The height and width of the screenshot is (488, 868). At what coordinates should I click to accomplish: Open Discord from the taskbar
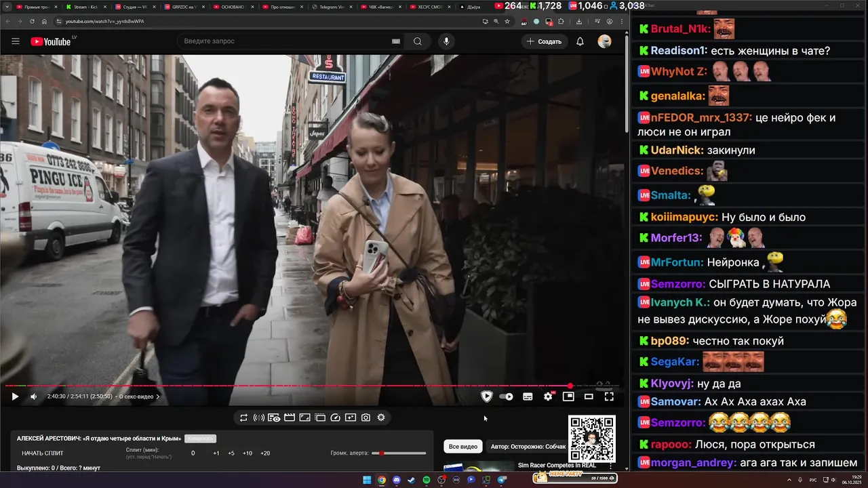click(397, 480)
